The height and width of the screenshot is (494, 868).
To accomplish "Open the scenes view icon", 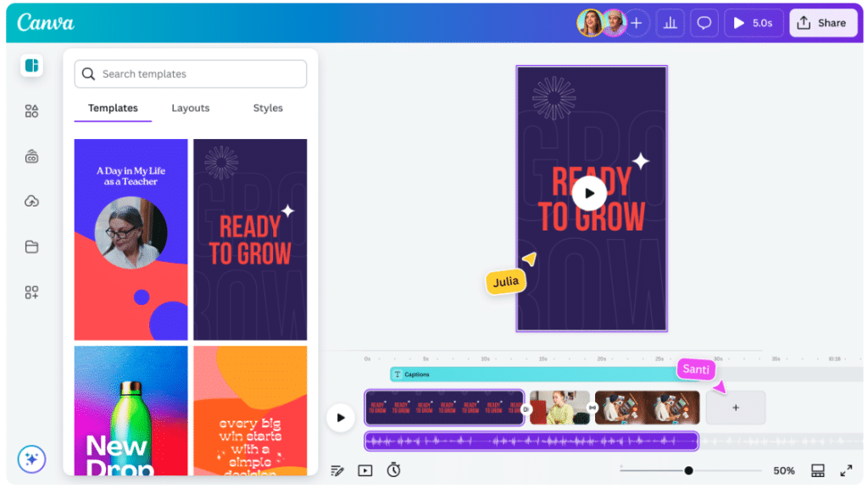I will 364,470.
